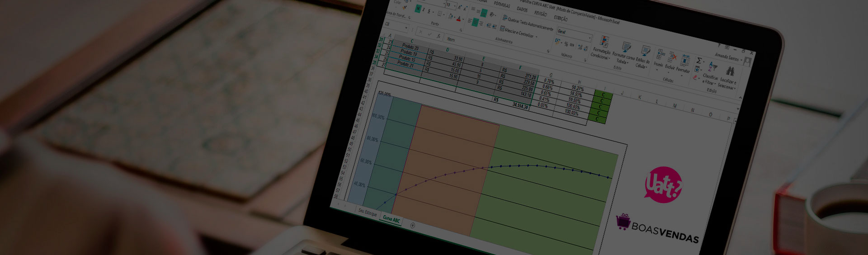The image size is (868, 255).
Task: Switch to Seu Estoque sheet tab
Action: 367,212
